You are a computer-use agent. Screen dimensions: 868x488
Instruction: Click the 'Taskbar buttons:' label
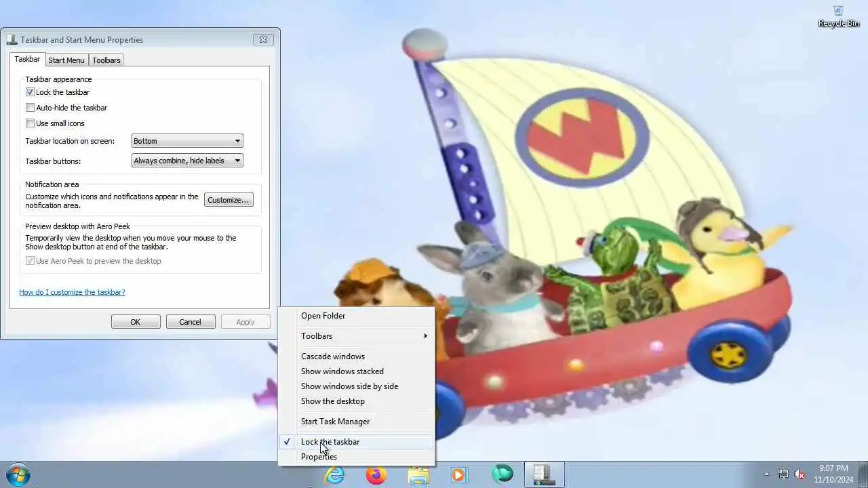click(x=53, y=161)
